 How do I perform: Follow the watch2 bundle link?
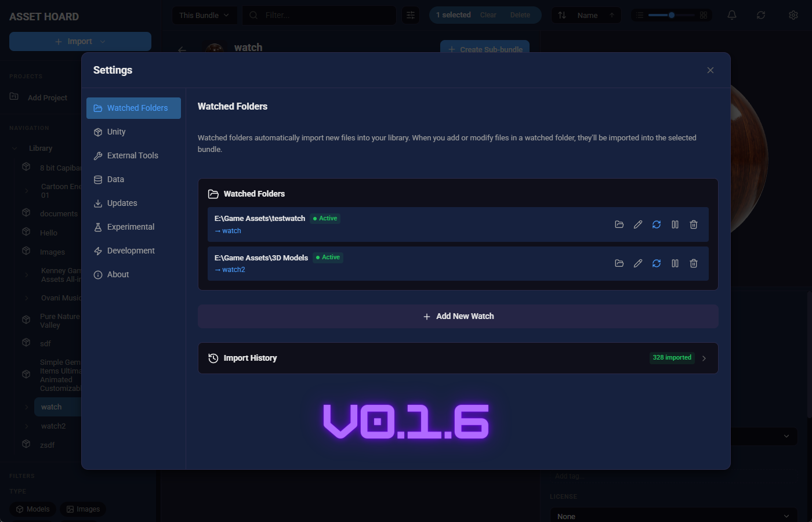233,270
